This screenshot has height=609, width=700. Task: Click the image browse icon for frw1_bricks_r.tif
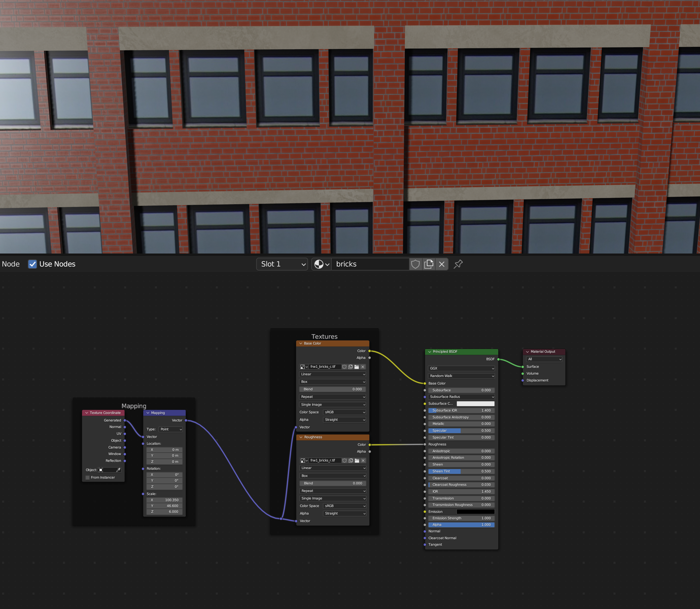[x=303, y=461]
